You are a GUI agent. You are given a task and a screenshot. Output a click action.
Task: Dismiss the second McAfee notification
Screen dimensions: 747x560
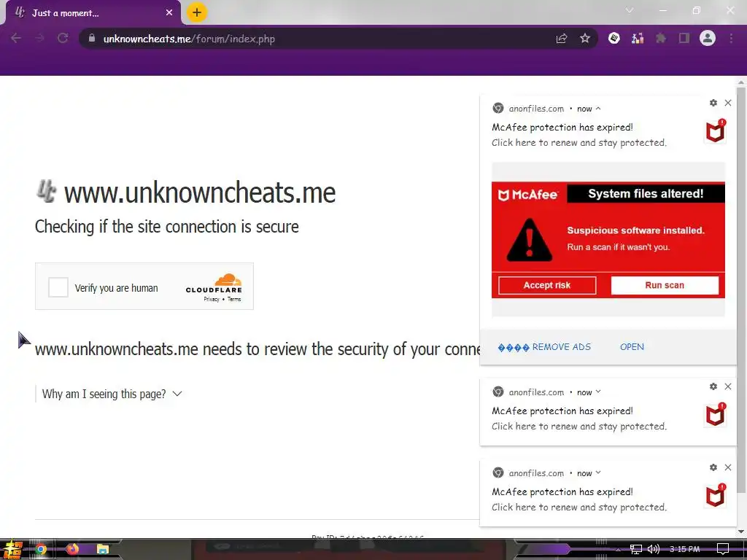click(x=728, y=386)
